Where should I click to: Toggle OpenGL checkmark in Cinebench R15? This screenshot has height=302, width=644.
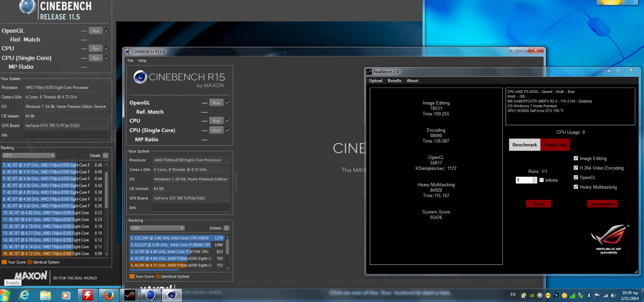(228, 102)
